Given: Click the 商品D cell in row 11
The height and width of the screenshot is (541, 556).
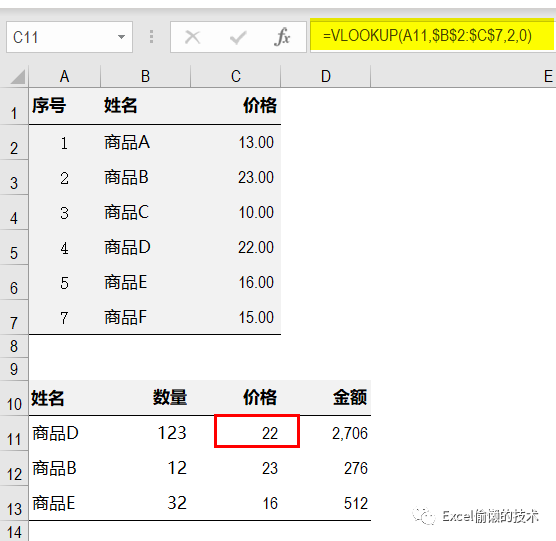Looking at the screenshot, I should click(x=65, y=433).
